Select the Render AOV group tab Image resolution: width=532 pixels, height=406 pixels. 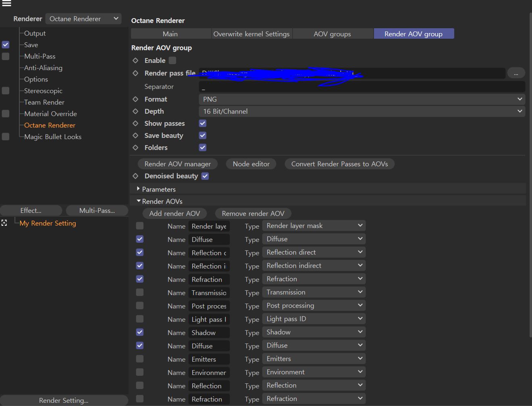(x=414, y=34)
